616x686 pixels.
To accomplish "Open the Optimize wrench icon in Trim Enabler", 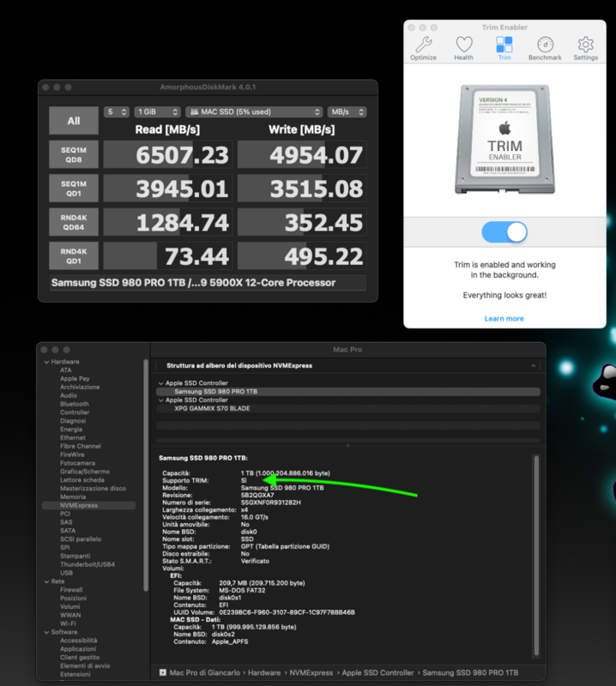I will pyautogui.click(x=423, y=45).
